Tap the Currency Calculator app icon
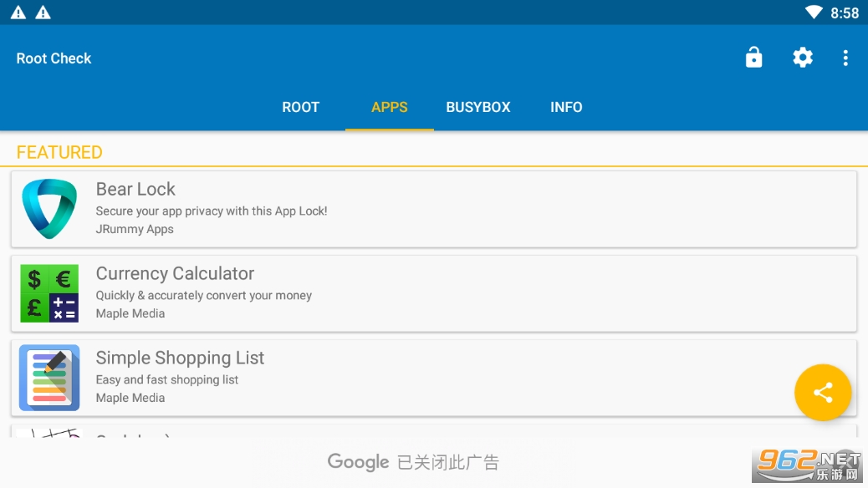The image size is (868, 488). [49, 293]
